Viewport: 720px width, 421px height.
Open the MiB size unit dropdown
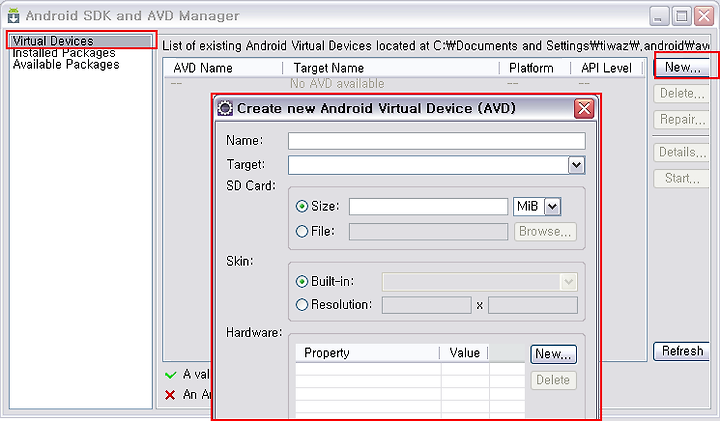pos(552,207)
